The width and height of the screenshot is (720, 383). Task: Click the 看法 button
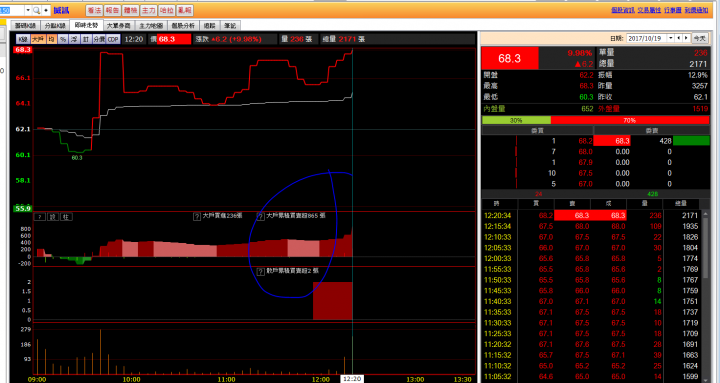coord(94,10)
